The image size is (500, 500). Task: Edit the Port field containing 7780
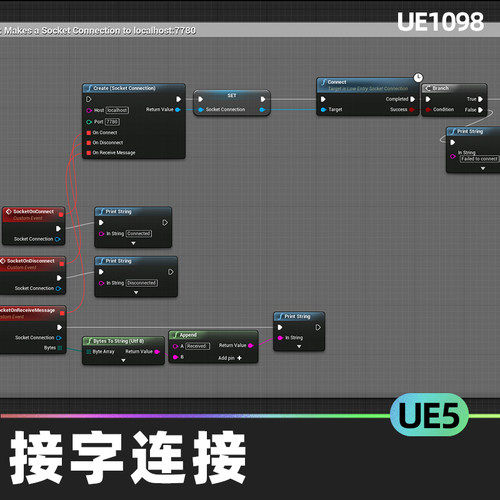112,122
